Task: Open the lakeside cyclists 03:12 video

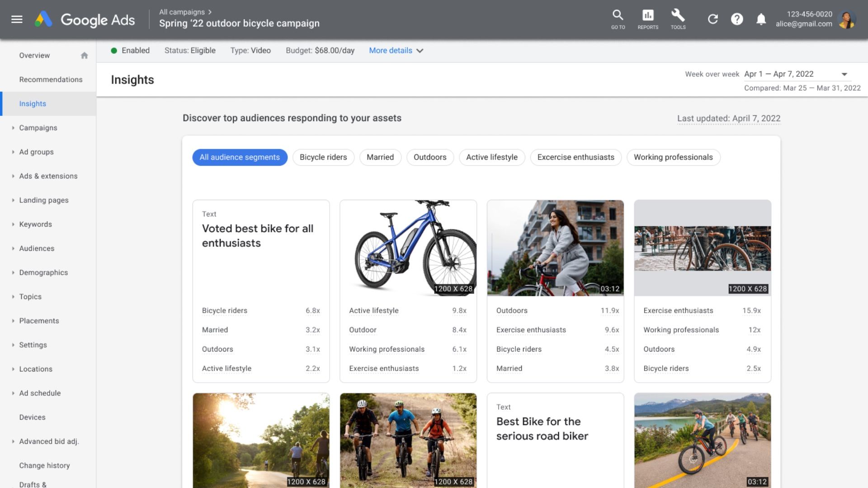Action: pos(703,441)
